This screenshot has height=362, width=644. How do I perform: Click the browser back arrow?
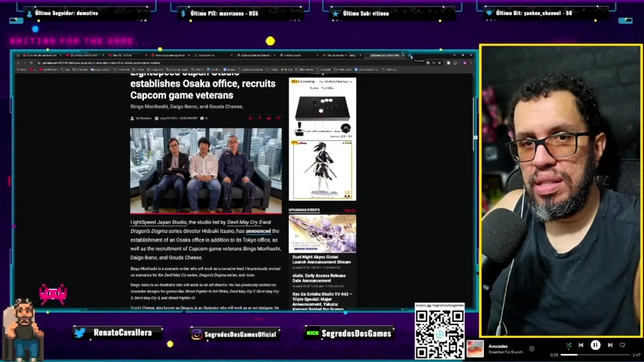click(x=18, y=63)
